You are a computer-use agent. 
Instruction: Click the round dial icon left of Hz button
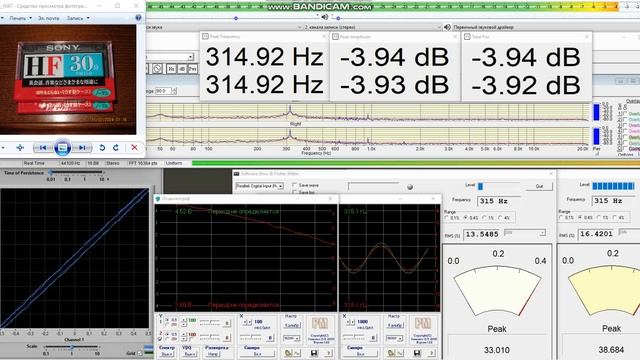157,69
